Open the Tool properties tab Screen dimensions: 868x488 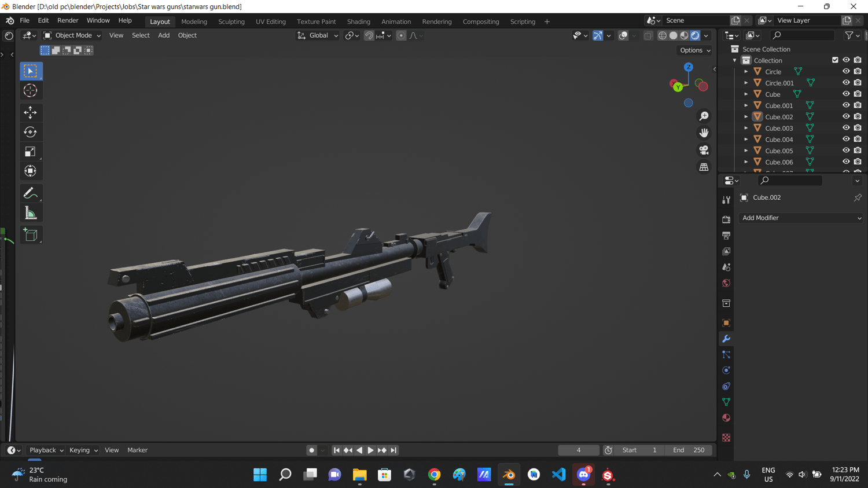point(726,200)
